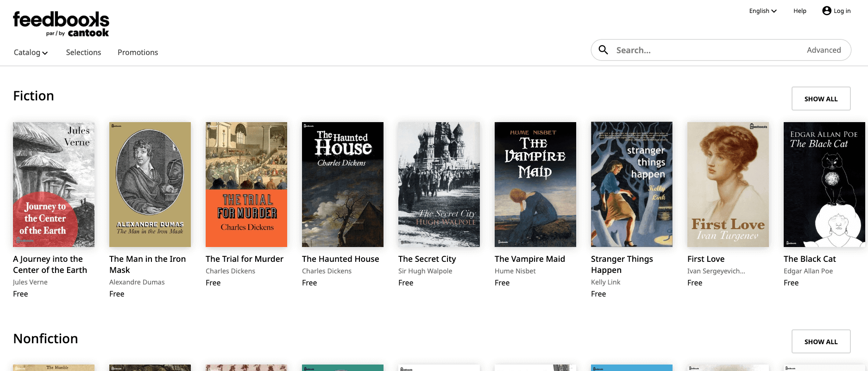Click the Free price under The Black Cat
Viewport: 868px width, 371px height.
[x=791, y=283]
